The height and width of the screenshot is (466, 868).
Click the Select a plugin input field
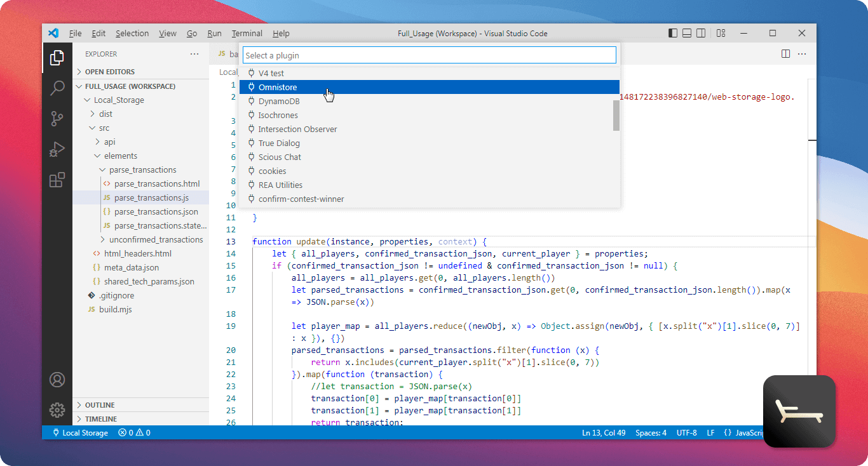pos(430,55)
